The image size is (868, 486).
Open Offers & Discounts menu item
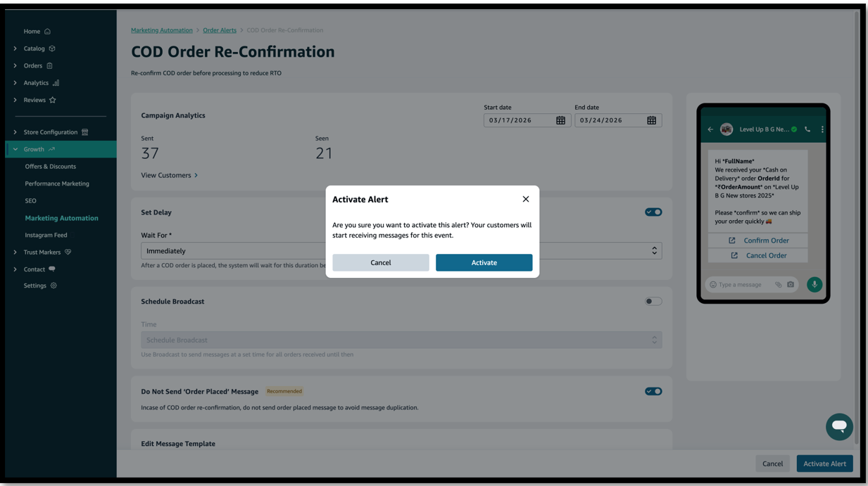pos(50,167)
